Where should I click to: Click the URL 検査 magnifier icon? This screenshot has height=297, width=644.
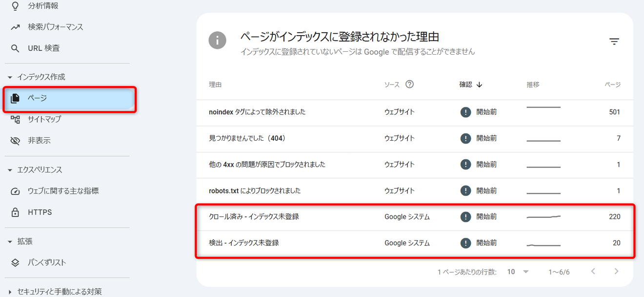pos(15,48)
